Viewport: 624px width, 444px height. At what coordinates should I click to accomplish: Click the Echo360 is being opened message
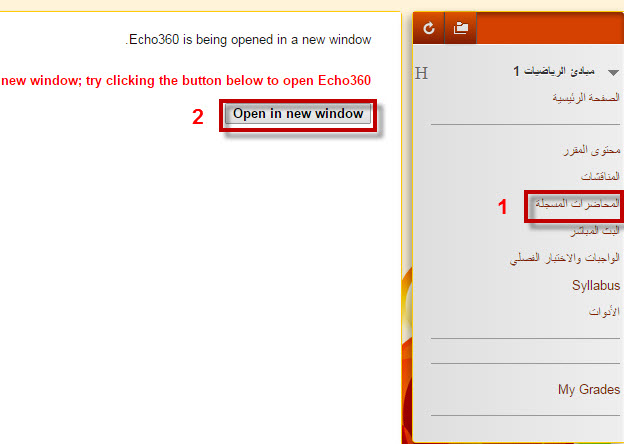coord(248,39)
